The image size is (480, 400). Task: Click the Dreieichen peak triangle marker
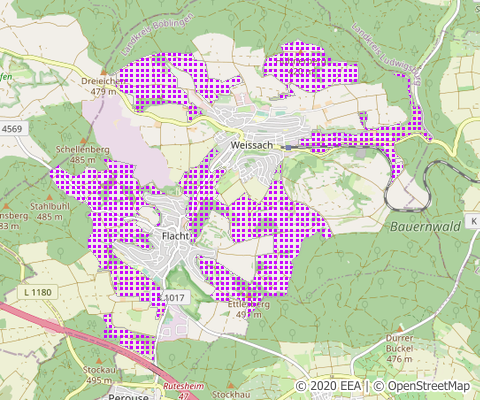click(x=104, y=72)
